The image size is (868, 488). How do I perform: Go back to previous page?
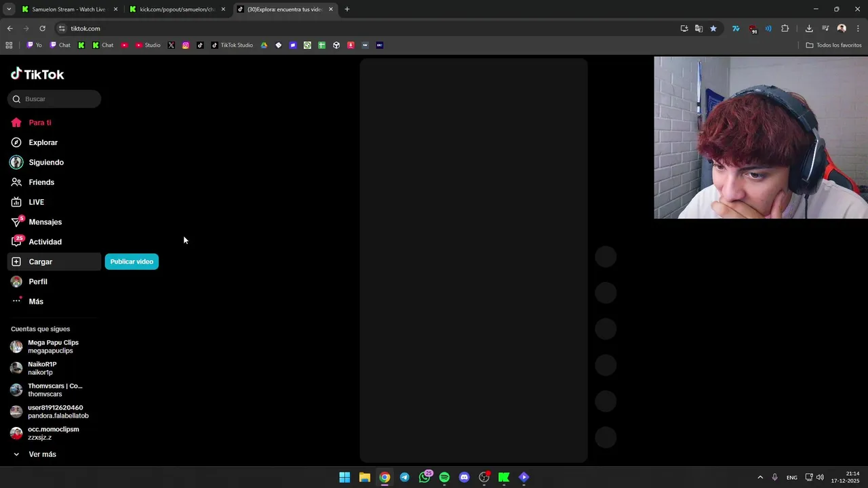[9, 28]
